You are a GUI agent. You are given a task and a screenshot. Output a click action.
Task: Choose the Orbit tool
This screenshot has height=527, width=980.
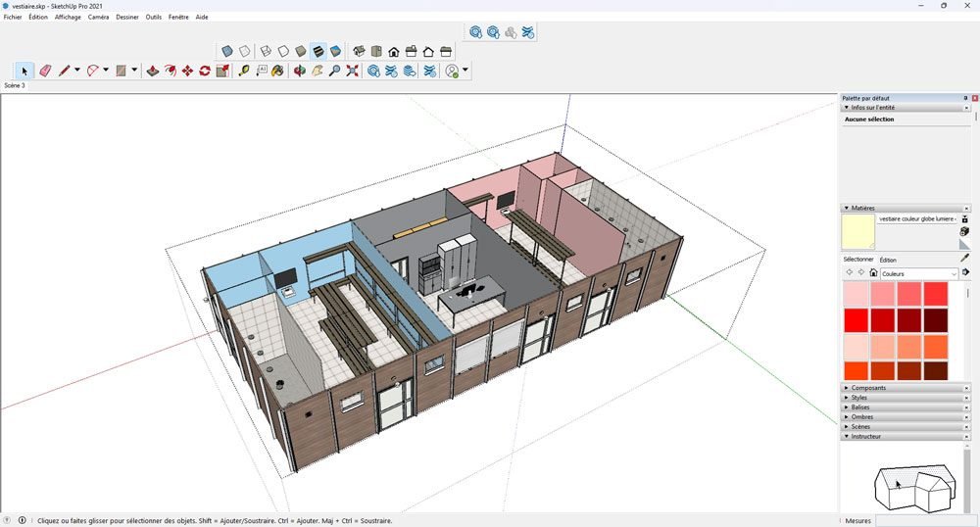(x=299, y=72)
